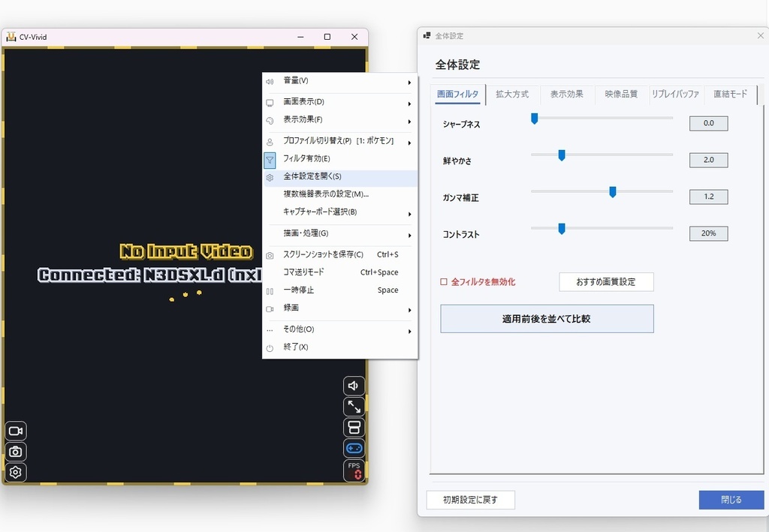The width and height of the screenshot is (769, 532).
Task: Click the blue gamepad controller icon
Action: coord(354,448)
